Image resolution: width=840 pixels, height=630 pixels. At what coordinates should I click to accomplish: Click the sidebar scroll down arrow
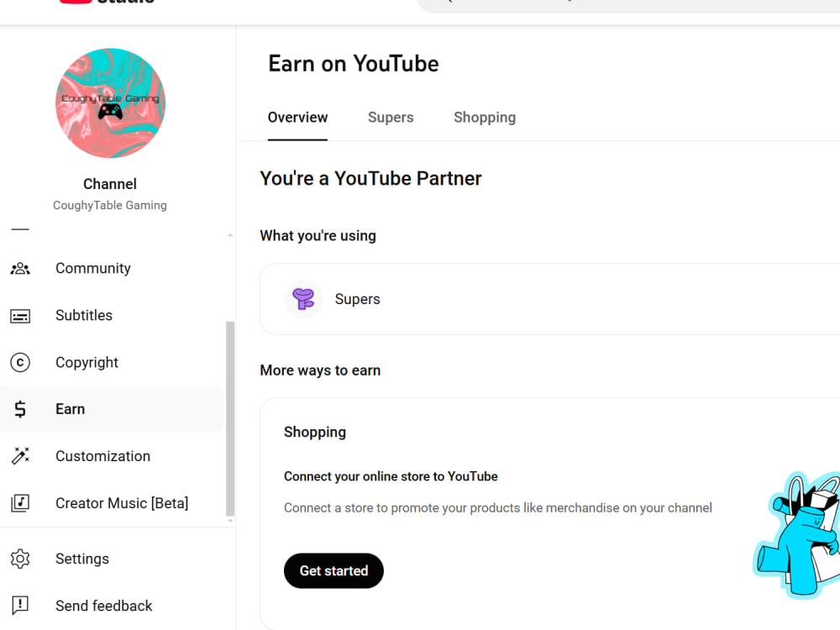pyautogui.click(x=230, y=521)
